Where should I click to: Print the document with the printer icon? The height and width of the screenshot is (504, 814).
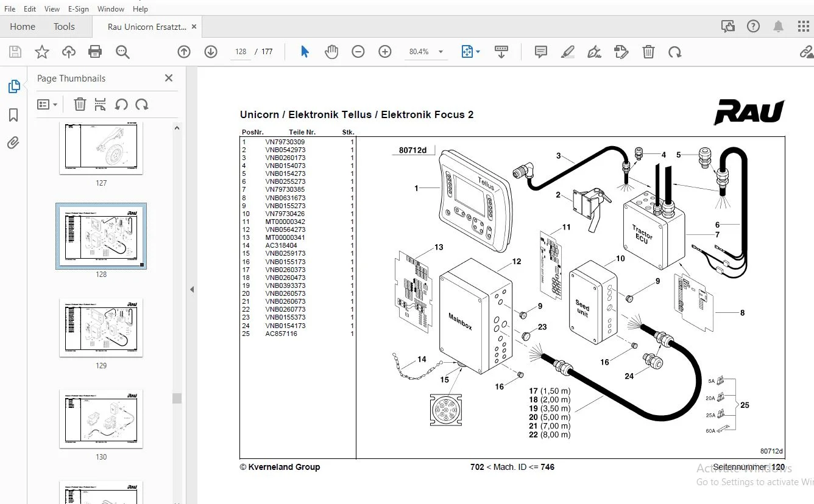click(x=95, y=52)
